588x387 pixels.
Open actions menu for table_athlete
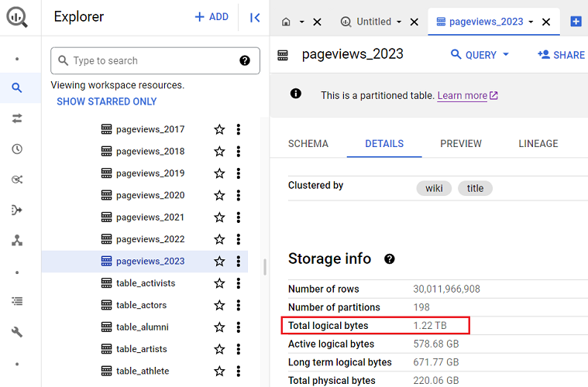pyautogui.click(x=239, y=372)
